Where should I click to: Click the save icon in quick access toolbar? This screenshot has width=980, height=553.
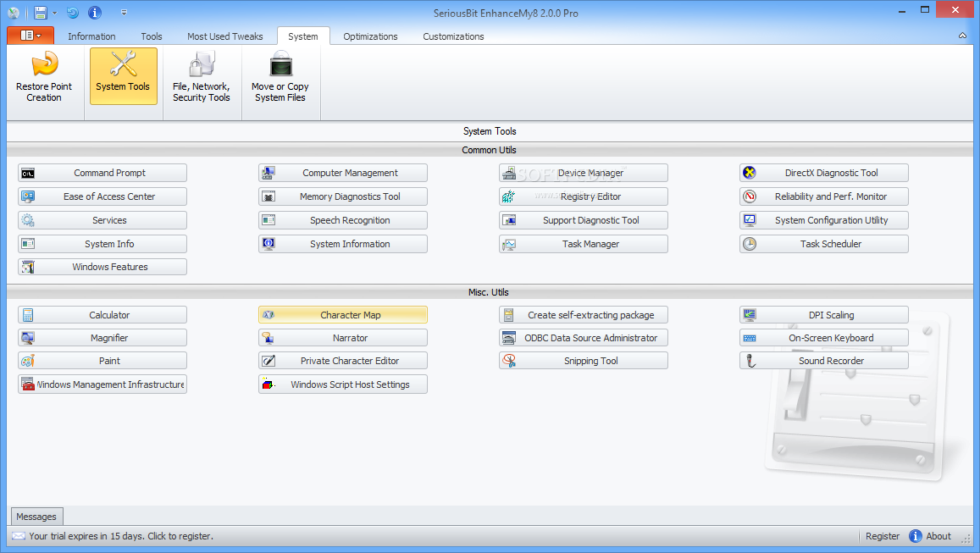41,13
